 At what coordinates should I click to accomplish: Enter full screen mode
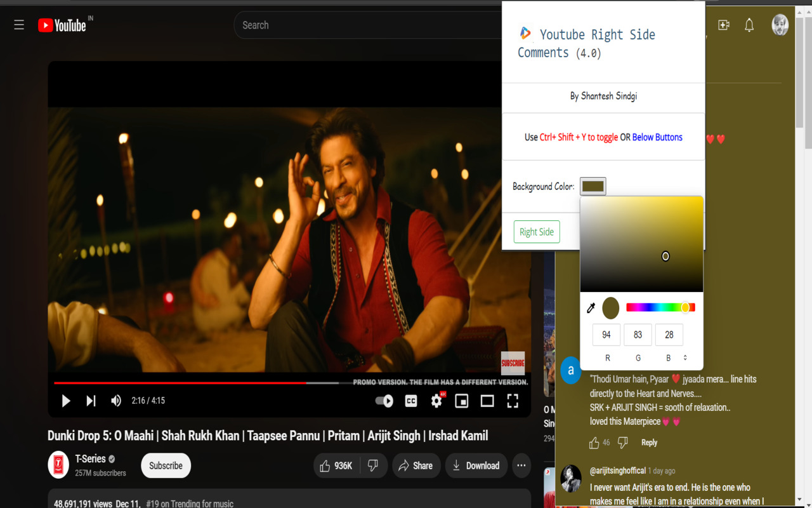(x=513, y=401)
